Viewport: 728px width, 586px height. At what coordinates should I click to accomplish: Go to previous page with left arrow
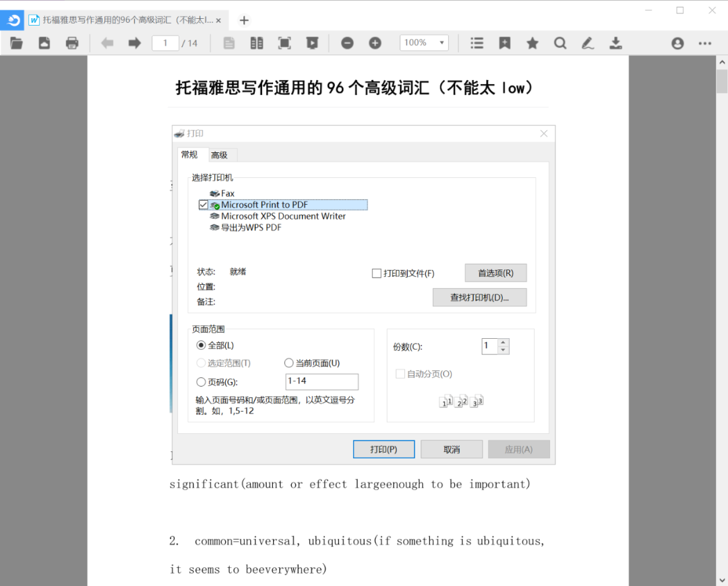tap(107, 43)
